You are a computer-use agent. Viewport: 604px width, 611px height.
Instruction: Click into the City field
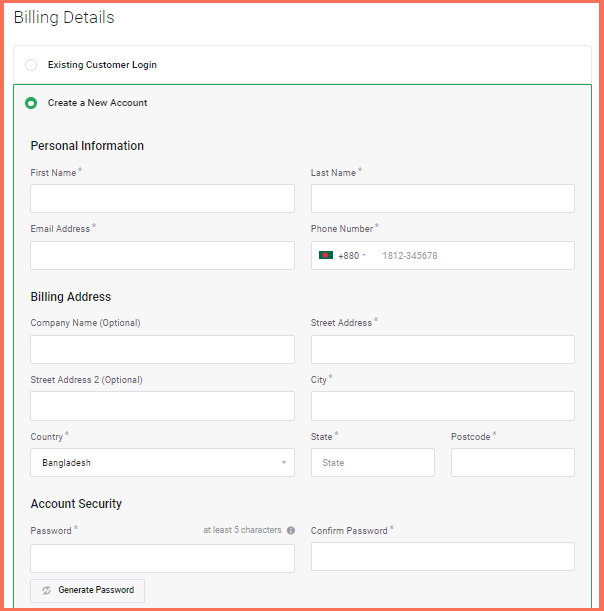(443, 406)
